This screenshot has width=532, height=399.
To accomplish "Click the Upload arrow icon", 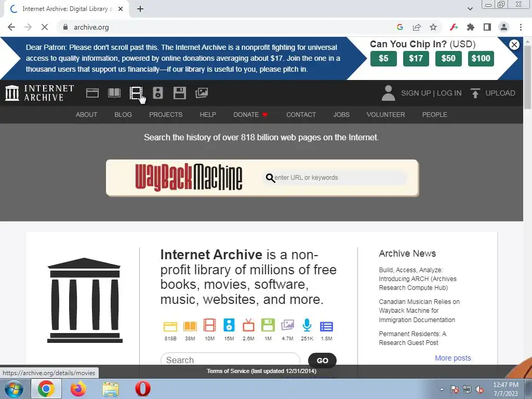I will point(475,93).
